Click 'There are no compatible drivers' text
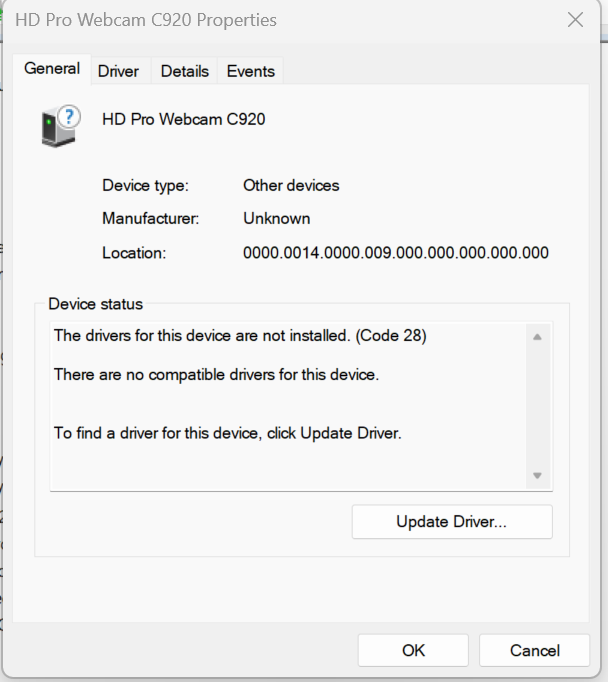This screenshot has height=682, width=608. pos(216,374)
